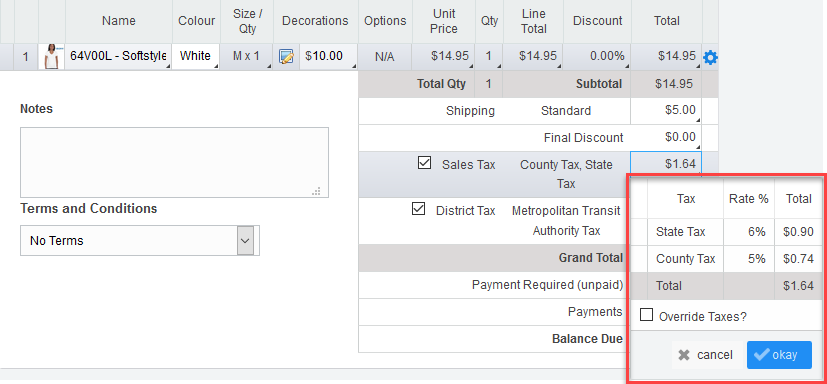Screen dimensions: 827x384
Task: Edit the $0.00 final discount amount
Action: (666, 138)
